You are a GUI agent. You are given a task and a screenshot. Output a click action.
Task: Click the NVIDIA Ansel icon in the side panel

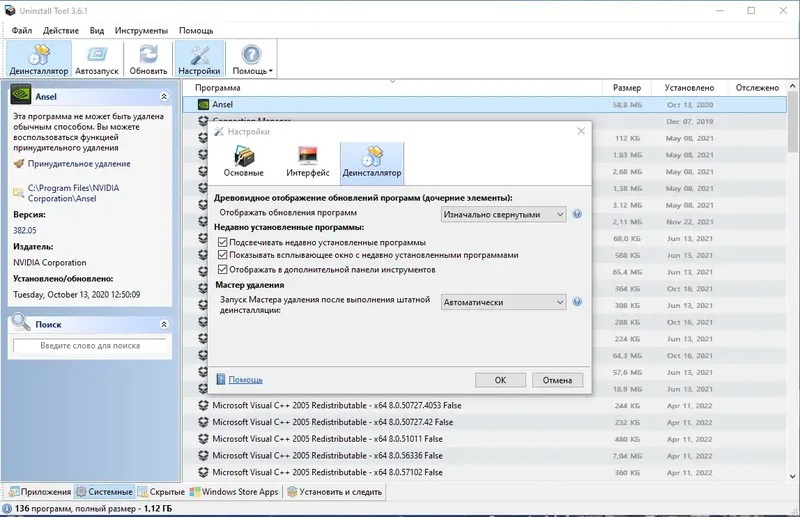(x=20, y=95)
